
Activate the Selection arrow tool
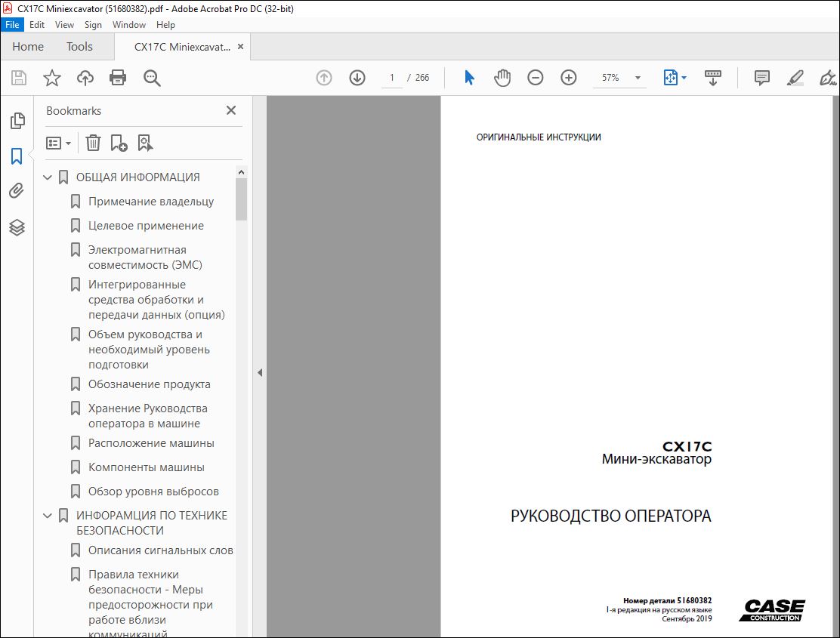tap(469, 78)
